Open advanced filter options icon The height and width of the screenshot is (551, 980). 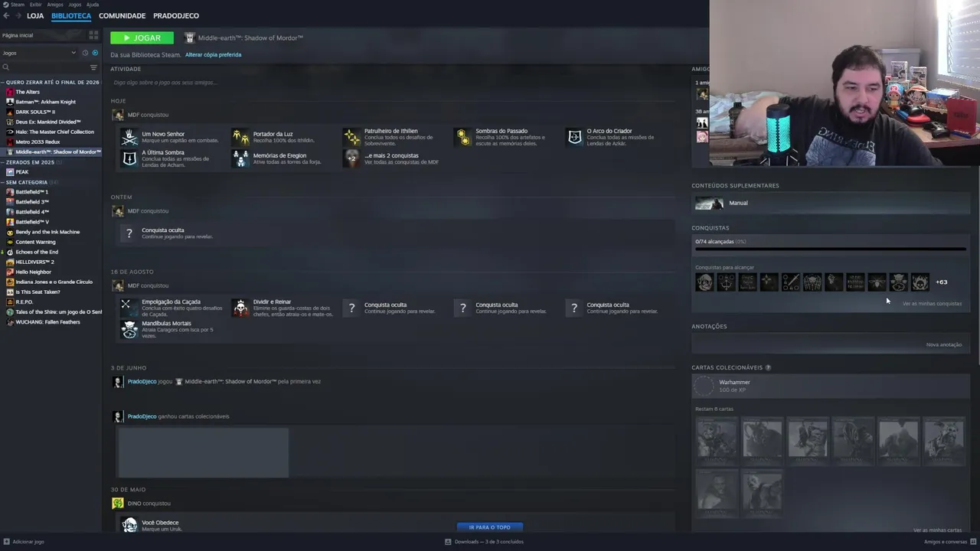point(94,67)
